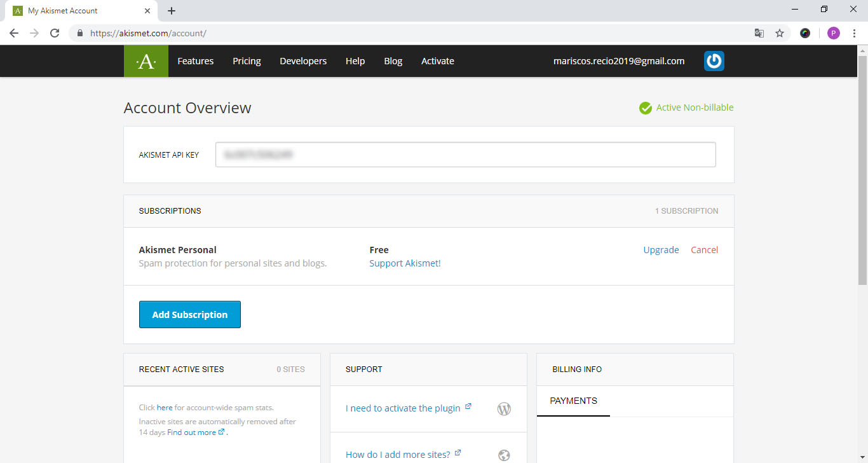The image size is (868, 463).
Task: Open the Features menu item
Action: [x=196, y=61]
